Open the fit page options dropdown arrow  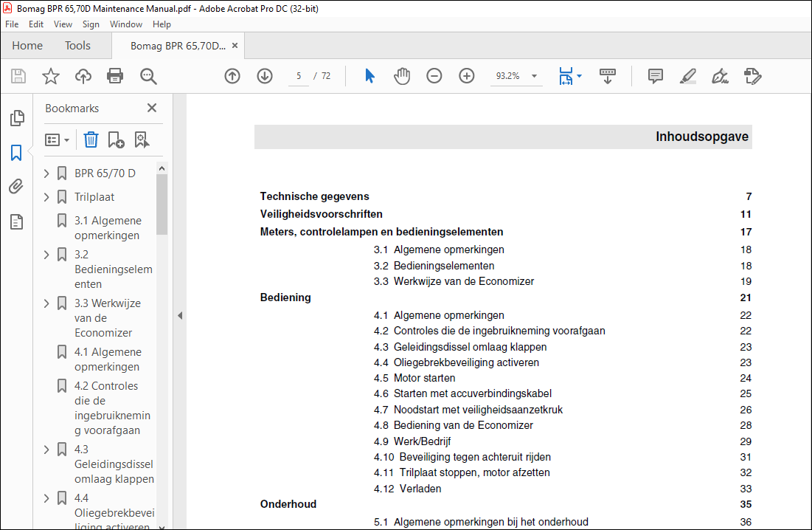click(580, 76)
